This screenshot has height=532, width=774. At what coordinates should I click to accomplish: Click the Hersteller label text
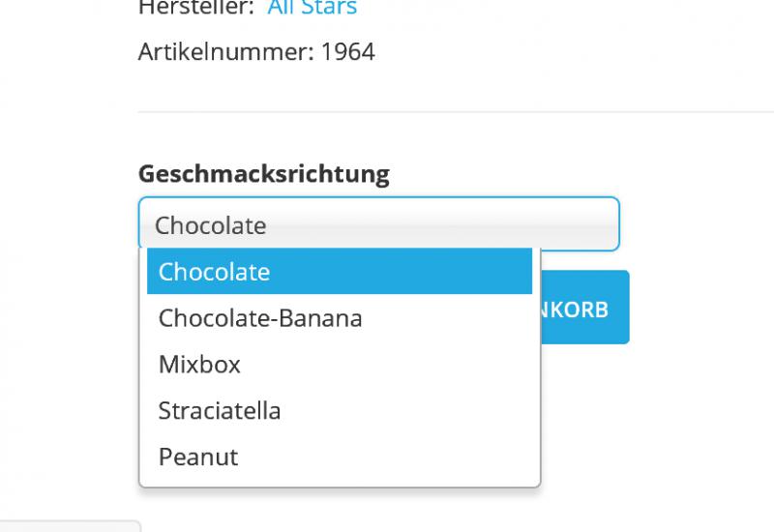[x=196, y=8]
